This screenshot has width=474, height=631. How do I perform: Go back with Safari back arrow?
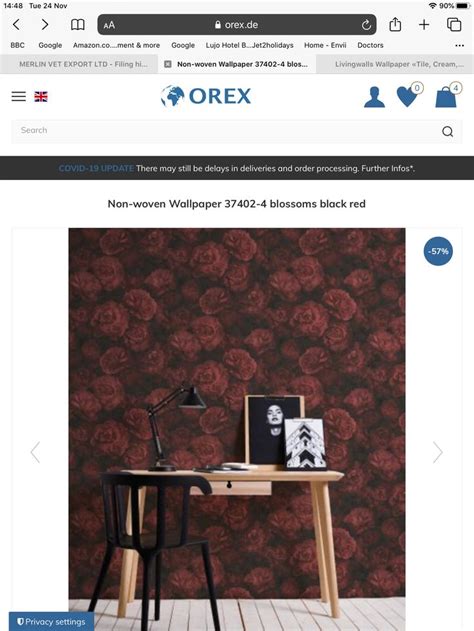(16, 25)
